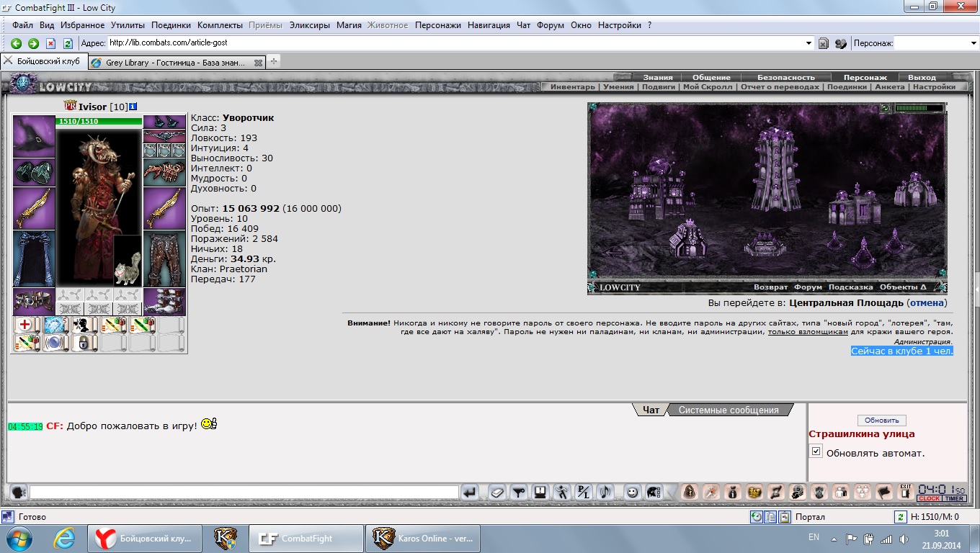Toggle the Timer mode button
The width and height of the screenshot is (980, 553).
click(955, 498)
